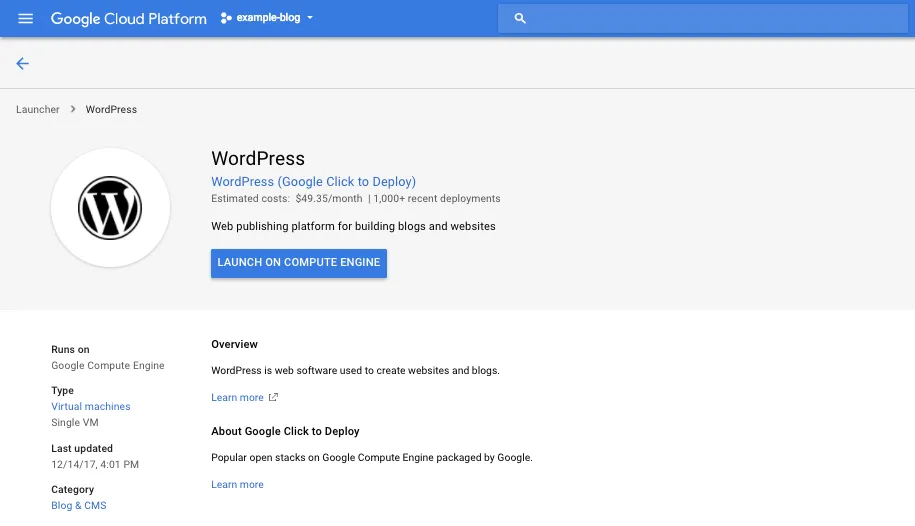Click the WordPress breadcrumb text

pos(111,109)
